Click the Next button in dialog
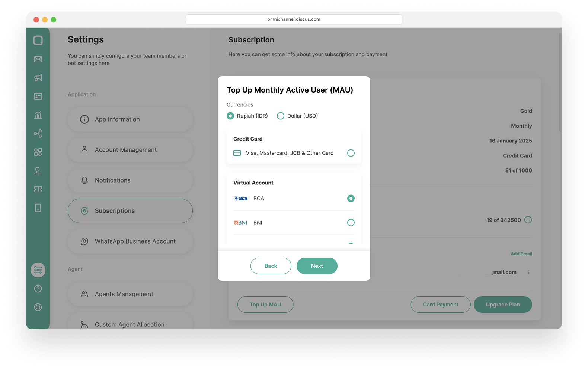This screenshot has width=588, height=370. pyautogui.click(x=317, y=266)
